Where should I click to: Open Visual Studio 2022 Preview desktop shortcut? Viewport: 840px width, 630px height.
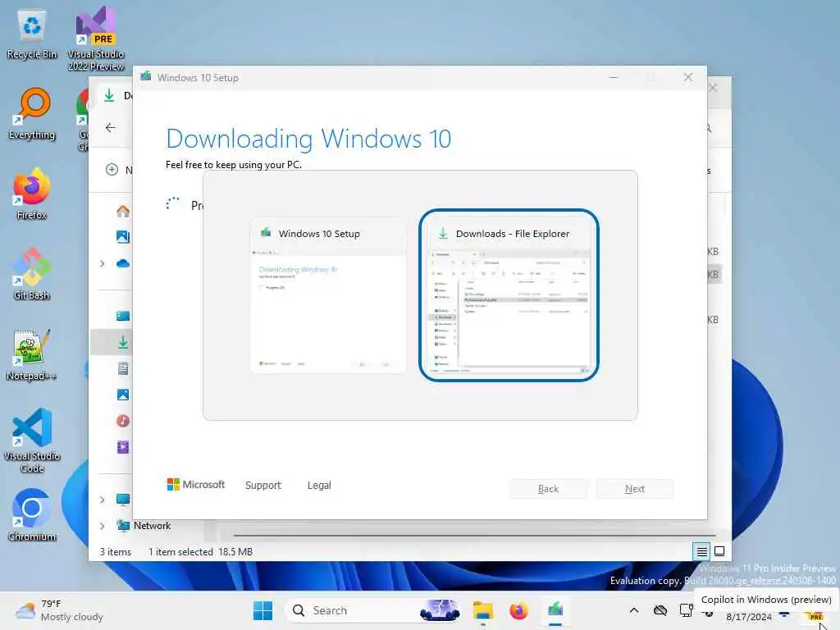point(96,39)
